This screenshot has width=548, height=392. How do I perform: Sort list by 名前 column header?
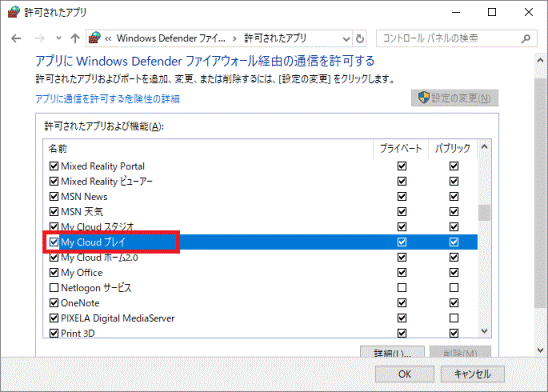tap(57, 148)
